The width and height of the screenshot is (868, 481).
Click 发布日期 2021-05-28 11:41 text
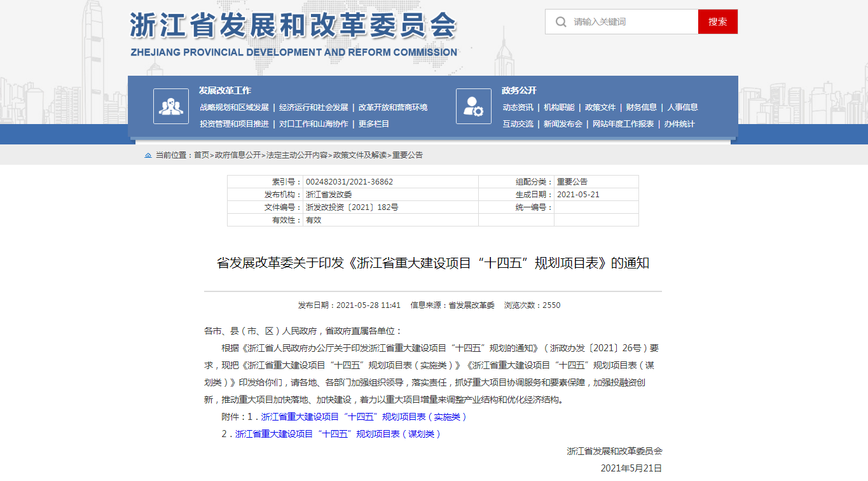tap(349, 305)
